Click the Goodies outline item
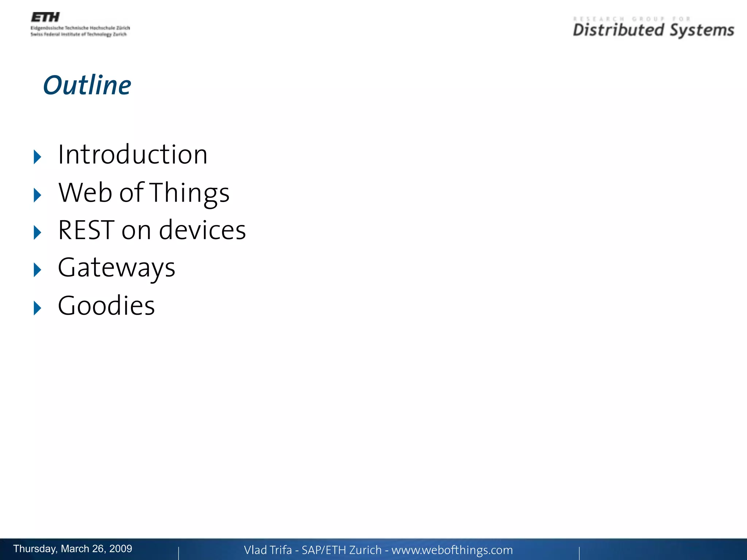 coord(106,306)
